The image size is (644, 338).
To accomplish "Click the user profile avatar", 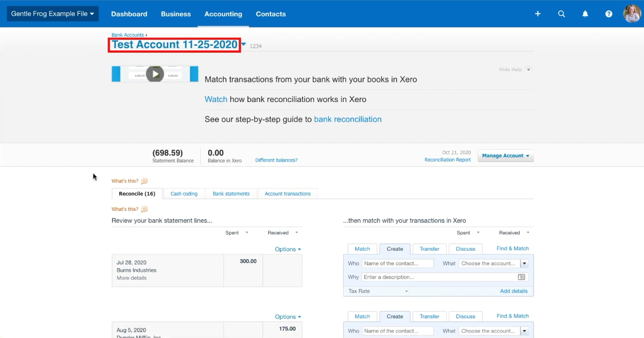I will click(632, 14).
